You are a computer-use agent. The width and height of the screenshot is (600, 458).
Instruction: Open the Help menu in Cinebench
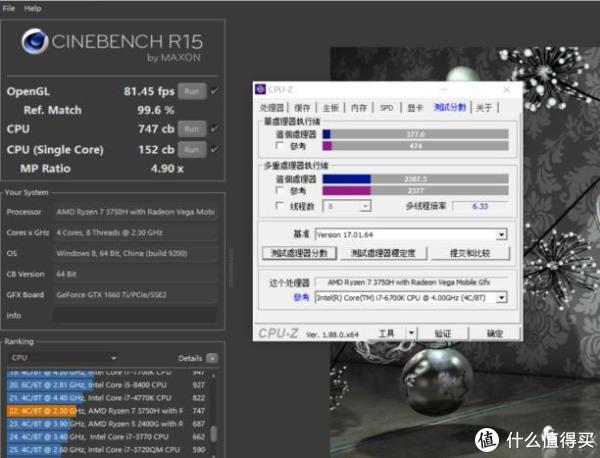pos(33,8)
